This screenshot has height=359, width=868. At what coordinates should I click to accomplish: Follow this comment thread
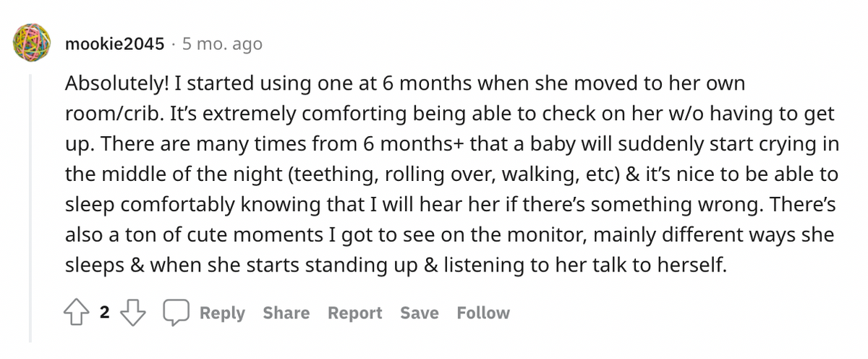pos(483,313)
